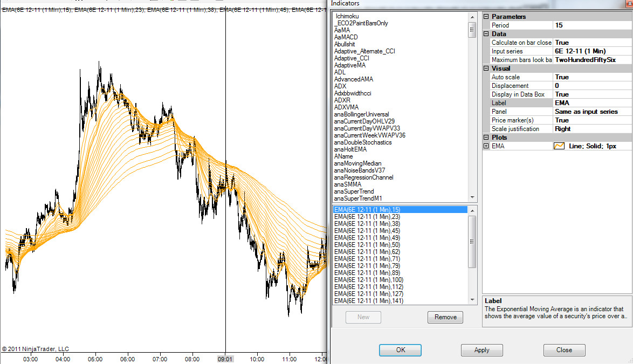Change the Calculate on bar close value
Screen dimensions: 633x364
pos(592,43)
